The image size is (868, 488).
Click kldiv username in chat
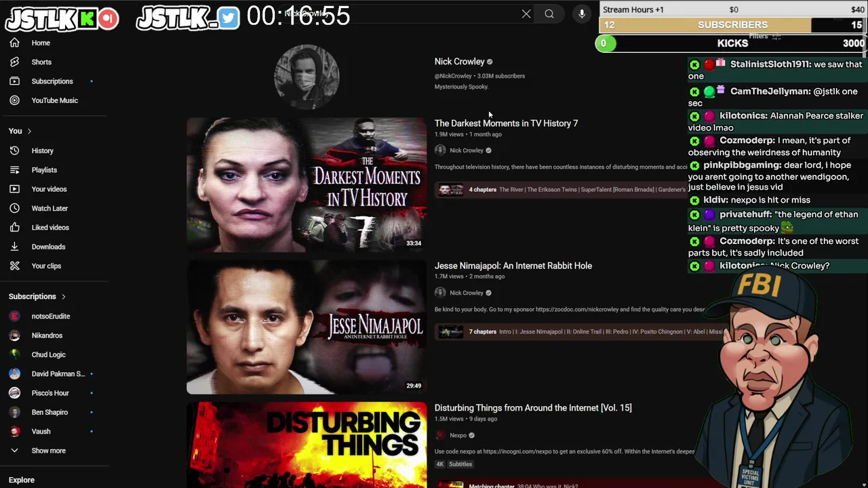click(x=715, y=200)
